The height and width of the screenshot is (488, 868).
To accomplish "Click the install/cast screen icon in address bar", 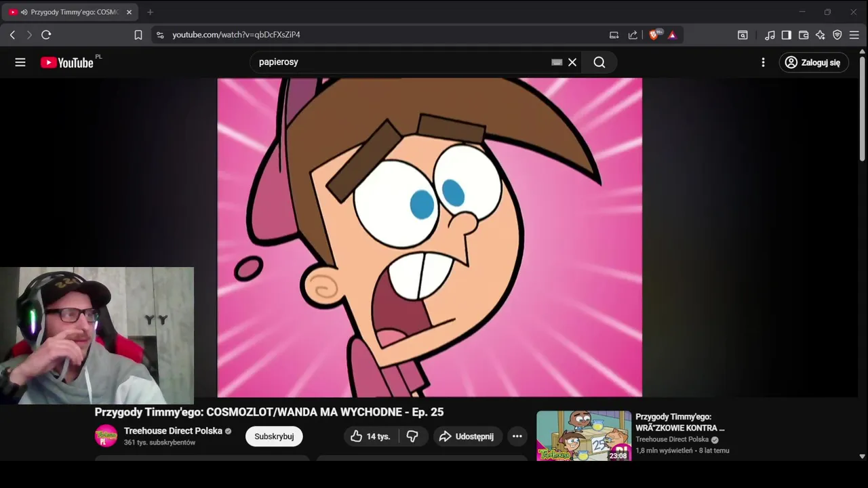I will pyautogui.click(x=614, y=35).
